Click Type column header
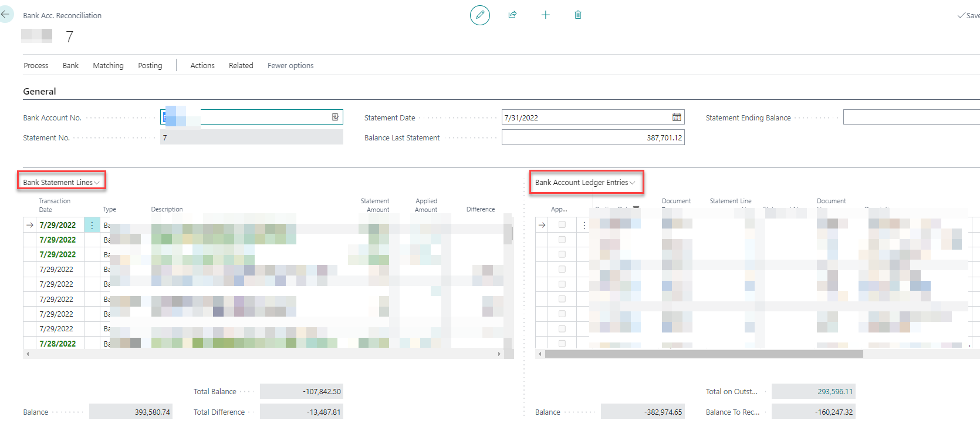The image size is (980, 430). (110, 209)
